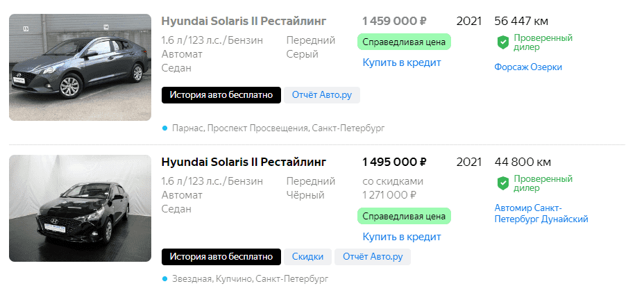Click 'Купить в кредит' for the 1 459 000 ₽ car
The height and width of the screenshot is (293, 644).
click(402, 62)
